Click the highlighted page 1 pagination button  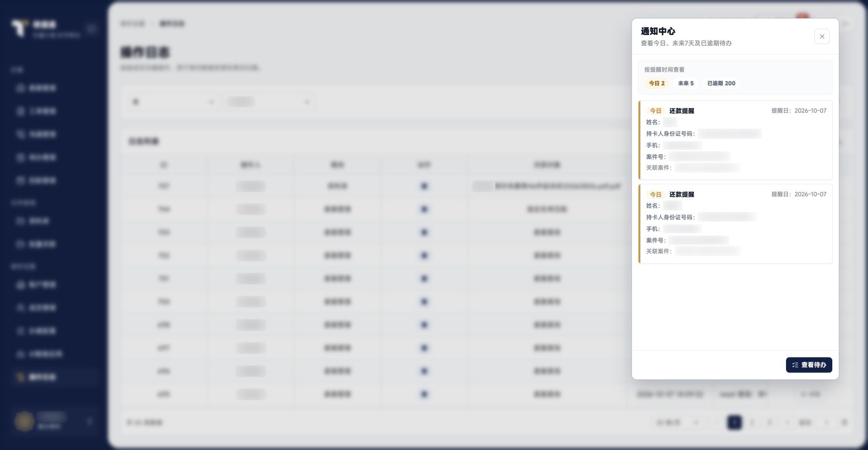coord(734,423)
